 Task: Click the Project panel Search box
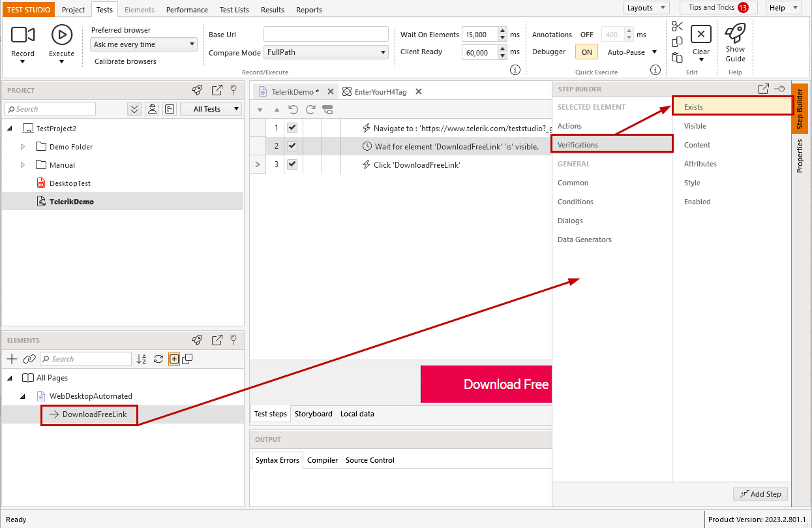pyautogui.click(x=50, y=109)
